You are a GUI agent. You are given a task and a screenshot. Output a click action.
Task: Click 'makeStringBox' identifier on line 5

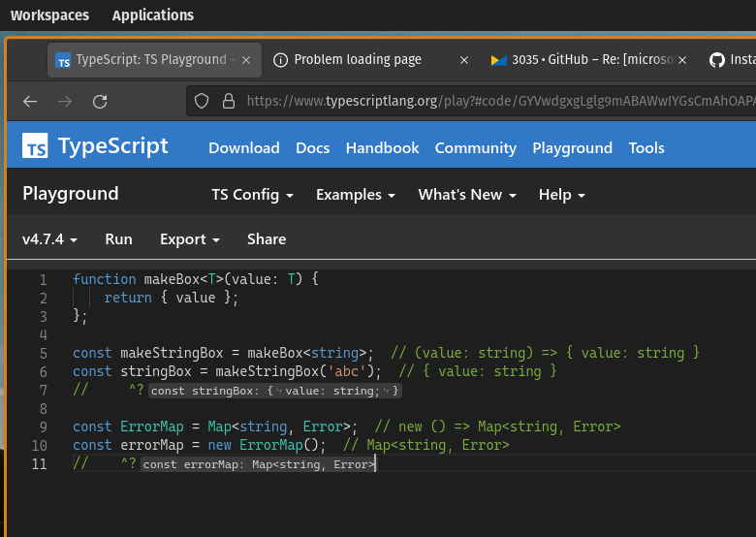(172, 353)
